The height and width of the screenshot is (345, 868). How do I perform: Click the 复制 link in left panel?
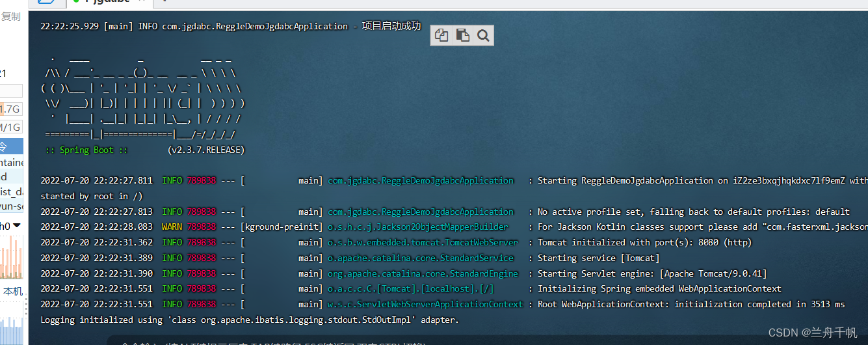click(x=11, y=17)
